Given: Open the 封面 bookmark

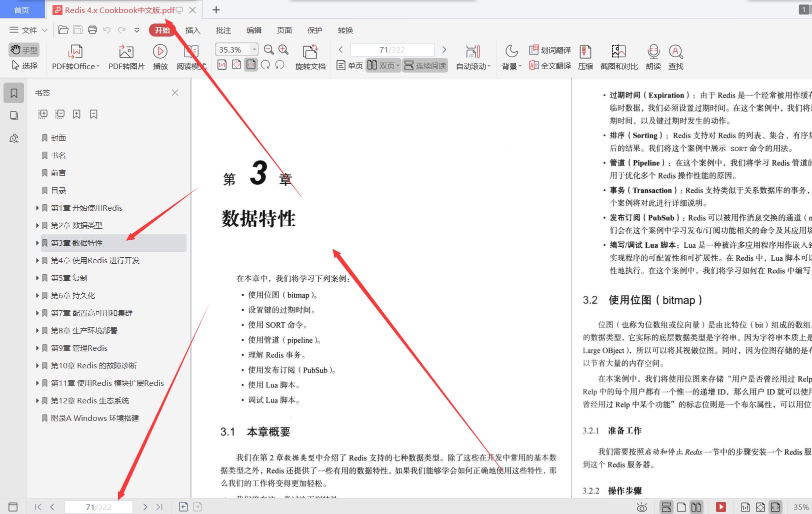Looking at the screenshot, I should coord(58,138).
